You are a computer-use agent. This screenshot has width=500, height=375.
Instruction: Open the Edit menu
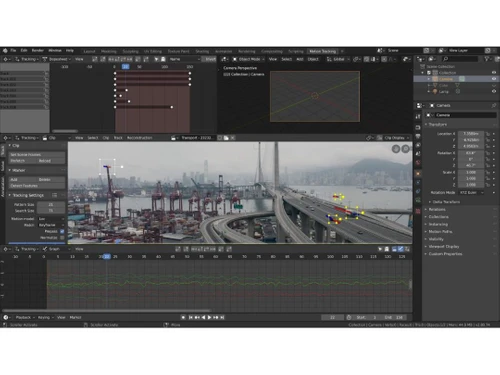point(24,51)
